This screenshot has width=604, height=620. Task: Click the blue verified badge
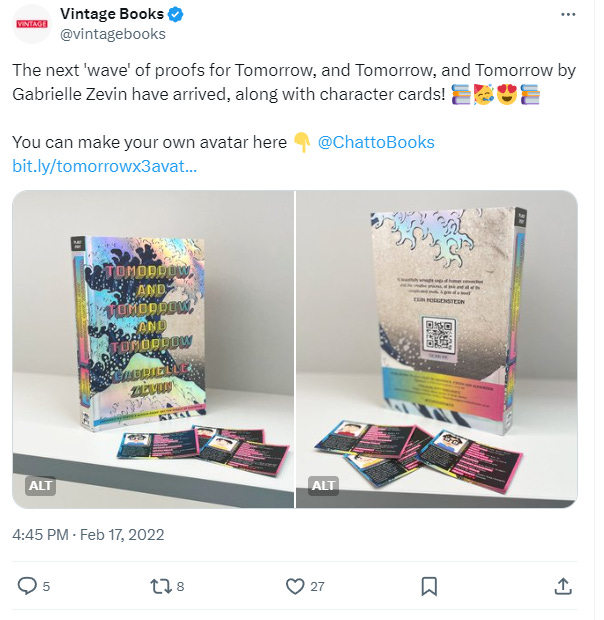pos(176,15)
